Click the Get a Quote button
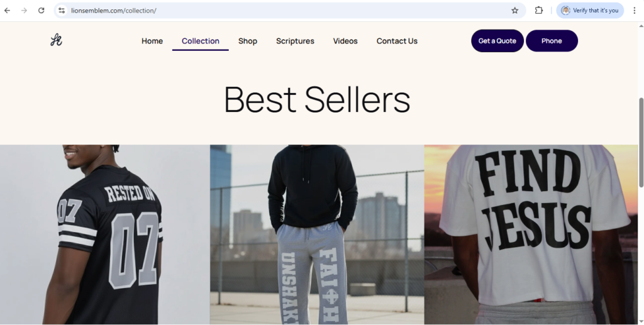Image resolution: width=644 pixels, height=325 pixels. (497, 41)
